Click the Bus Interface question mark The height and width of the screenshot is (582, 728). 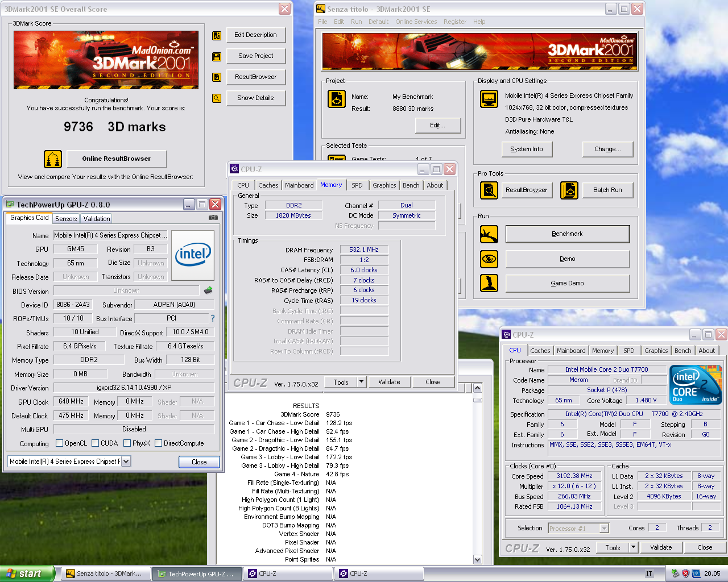tap(213, 319)
